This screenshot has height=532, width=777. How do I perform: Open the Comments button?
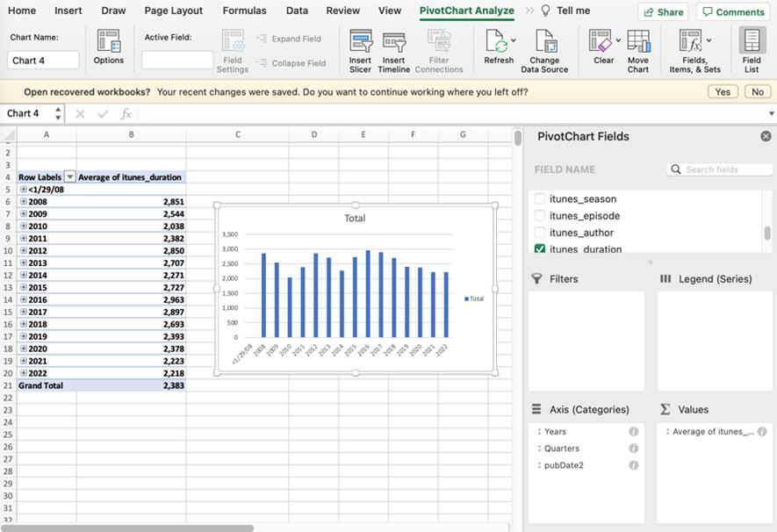pos(733,12)
